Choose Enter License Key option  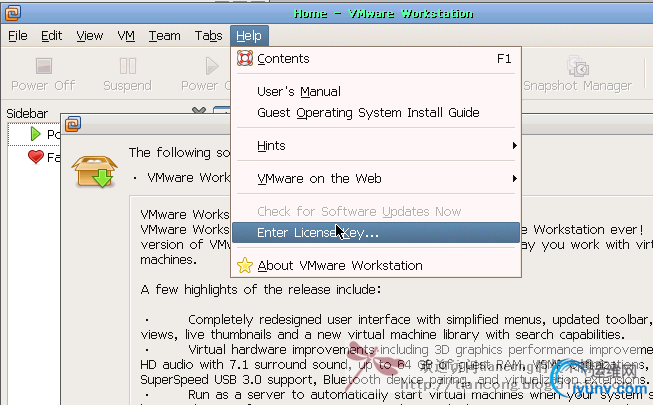tap(376, 232)
